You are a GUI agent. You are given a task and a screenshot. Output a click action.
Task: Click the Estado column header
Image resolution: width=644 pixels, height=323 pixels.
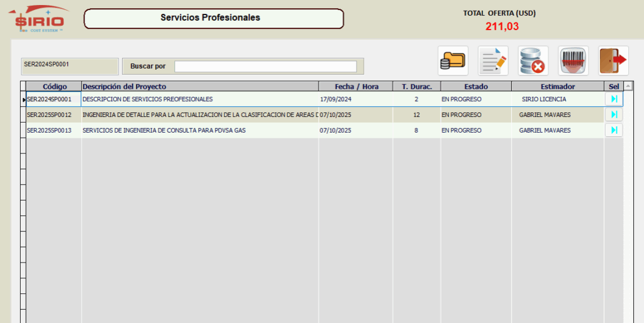(476, 87)
